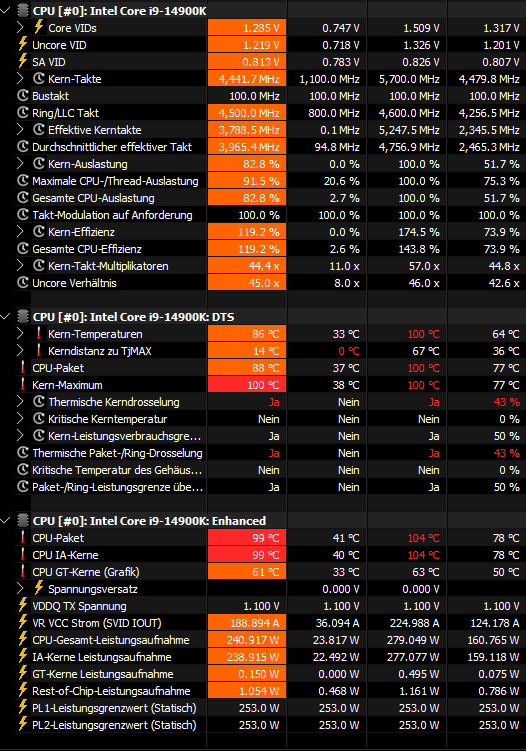Click the lightning icon beside VDDQ TX Spannung
Image resolution: width=526 pixels, height=751 pixels.
23,605
